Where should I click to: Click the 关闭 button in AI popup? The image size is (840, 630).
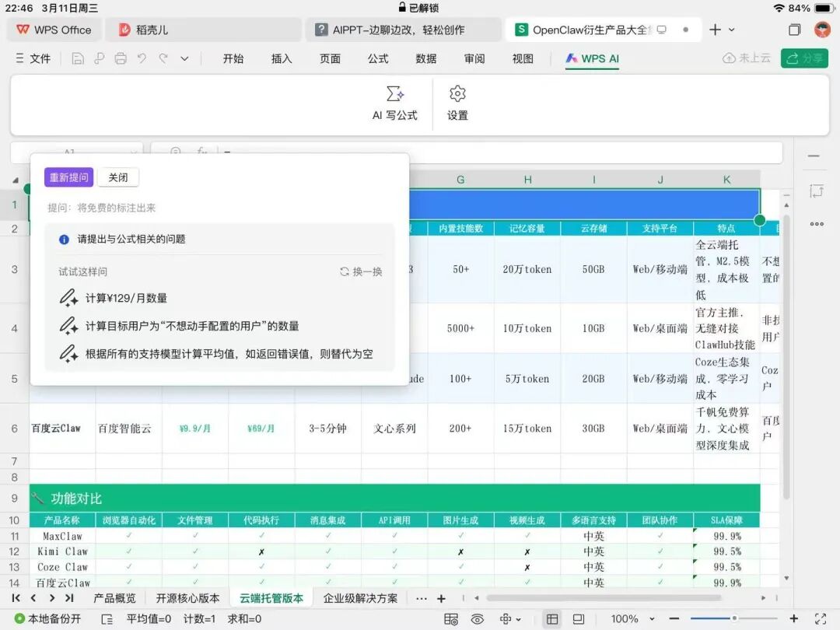coord(118,177)
